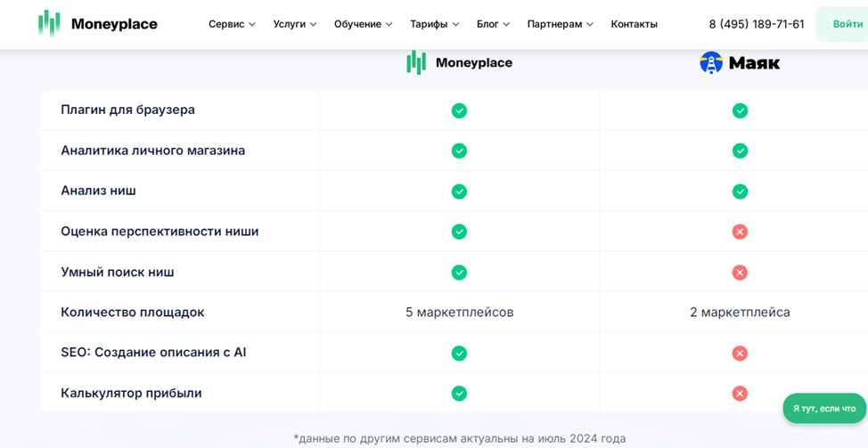The height and width of the screenshot is (448, 868).
Task: Click red cross for Калькулятор прибыли under Маяк
Action: 740,394
